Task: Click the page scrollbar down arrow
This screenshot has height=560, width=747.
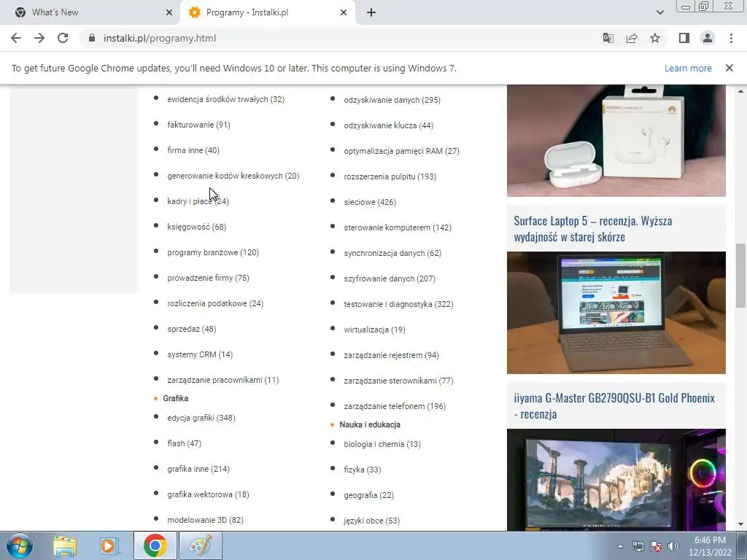Action: coord(740,524)
